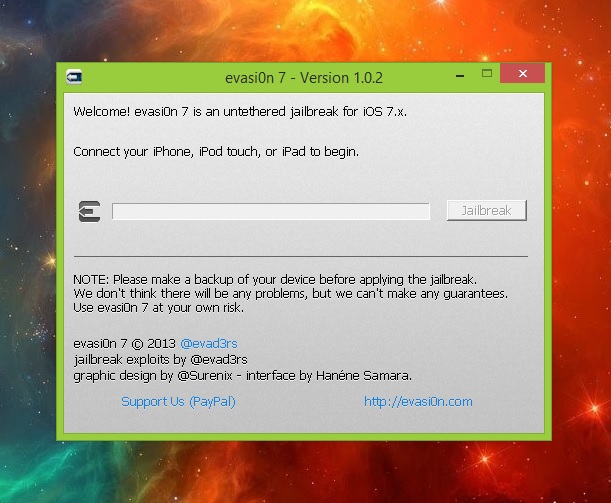Screen dimensions: 611x503
Task: Close the evasi0n 7 window
Action: click(523, 73)
